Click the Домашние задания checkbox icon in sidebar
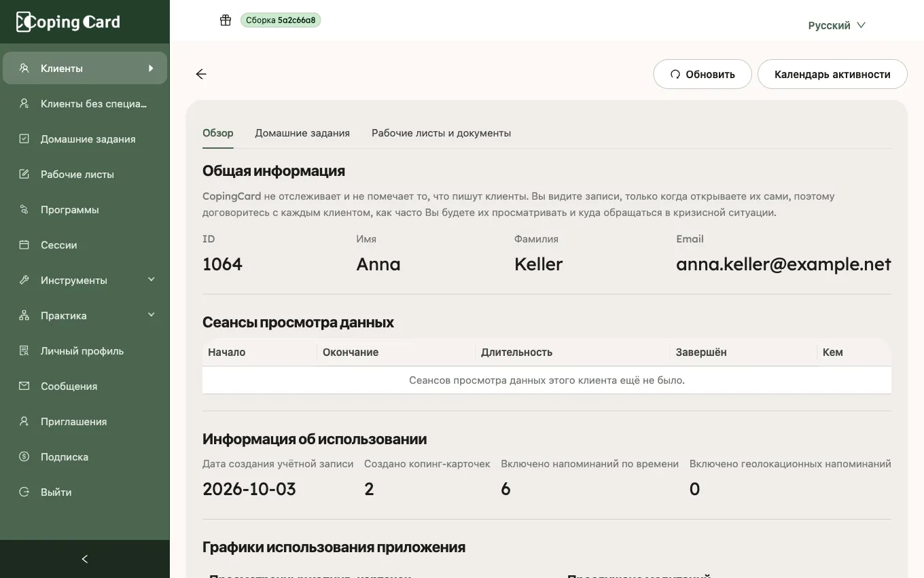 pyautogui.click(x=24, y=139)
